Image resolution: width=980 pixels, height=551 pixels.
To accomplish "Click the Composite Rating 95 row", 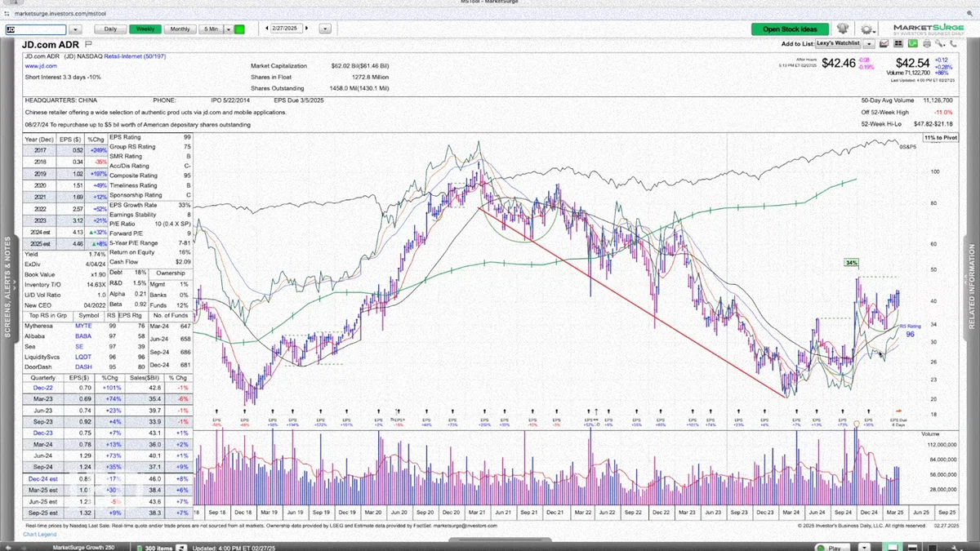I will click(151, 176).
